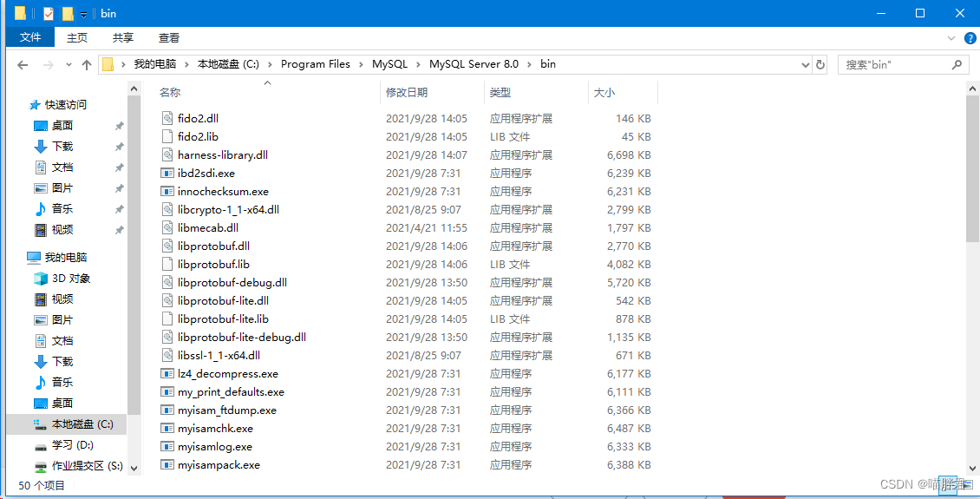980x499 pixels.
Task: Click MySQL in the breadcrumb path
Action: [x=389, y=63]
